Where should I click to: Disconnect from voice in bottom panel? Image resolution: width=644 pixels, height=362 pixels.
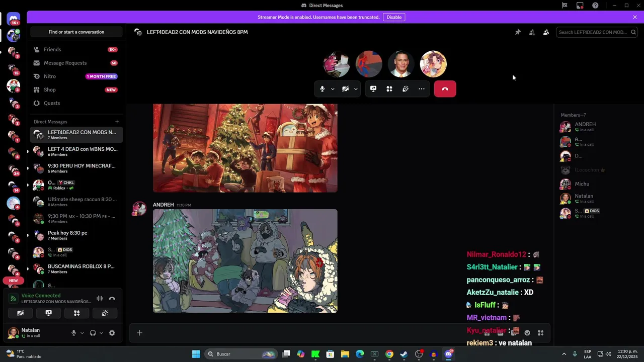[112, 299]
